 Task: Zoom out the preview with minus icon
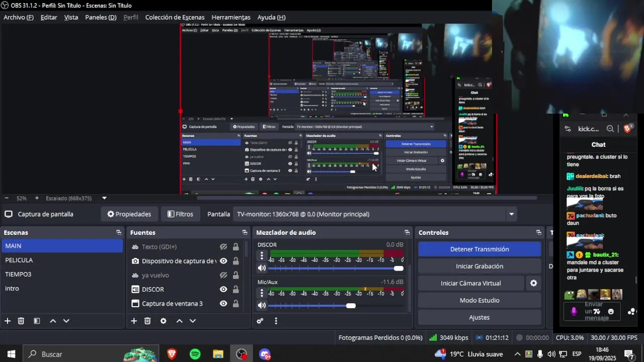pyautogui.click(x=7, y=198)
